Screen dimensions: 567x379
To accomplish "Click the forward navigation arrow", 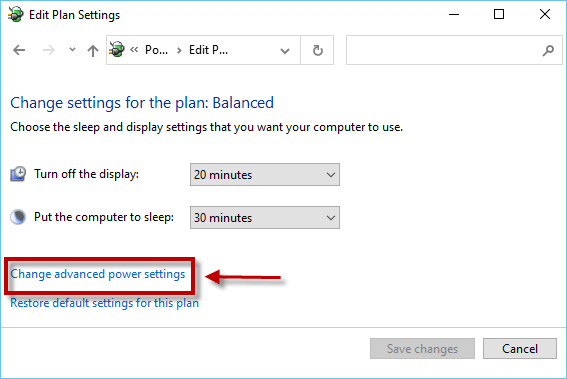I will click(x=48, y=50).
